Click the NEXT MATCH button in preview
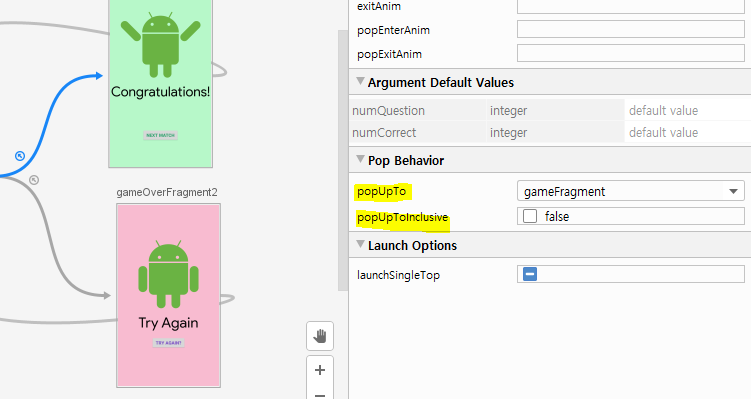Image resolution: width=751 pixels, height=399 pixels. (x=160, y=136)
